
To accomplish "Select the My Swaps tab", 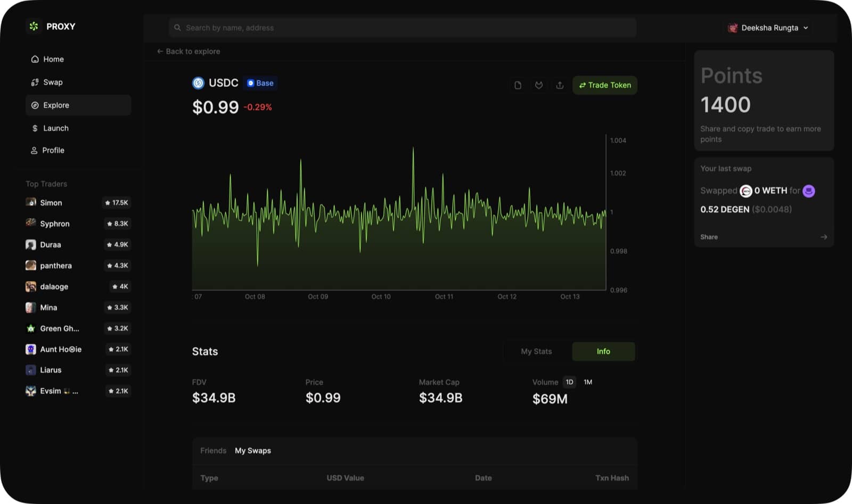I will [x=253, y=450].
